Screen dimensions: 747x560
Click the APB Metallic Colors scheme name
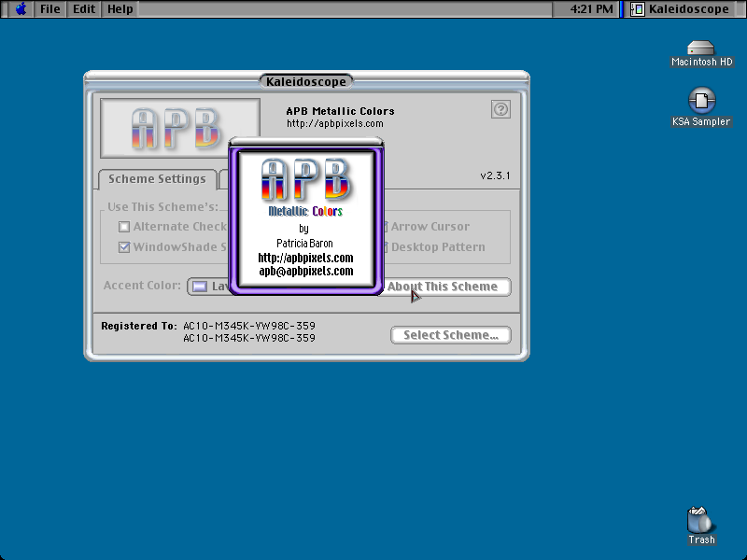tap(340, 111)
